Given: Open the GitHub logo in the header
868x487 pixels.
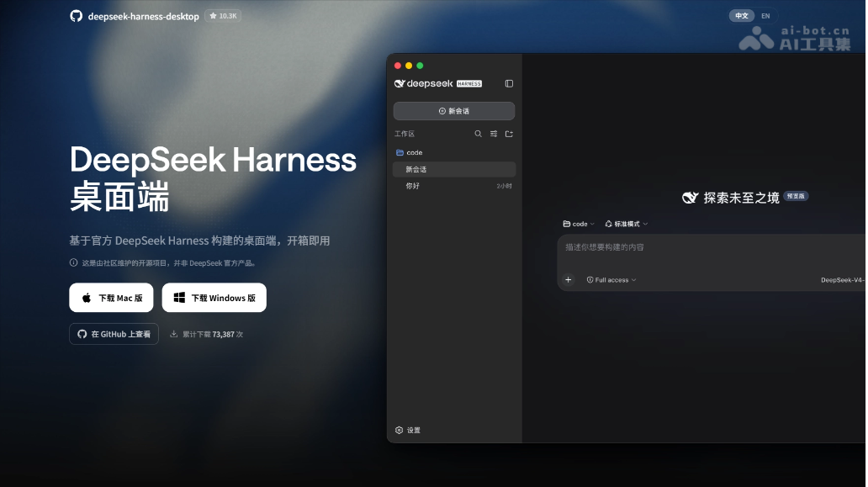Looking at the screenshot, I should [x=77, y=16].
